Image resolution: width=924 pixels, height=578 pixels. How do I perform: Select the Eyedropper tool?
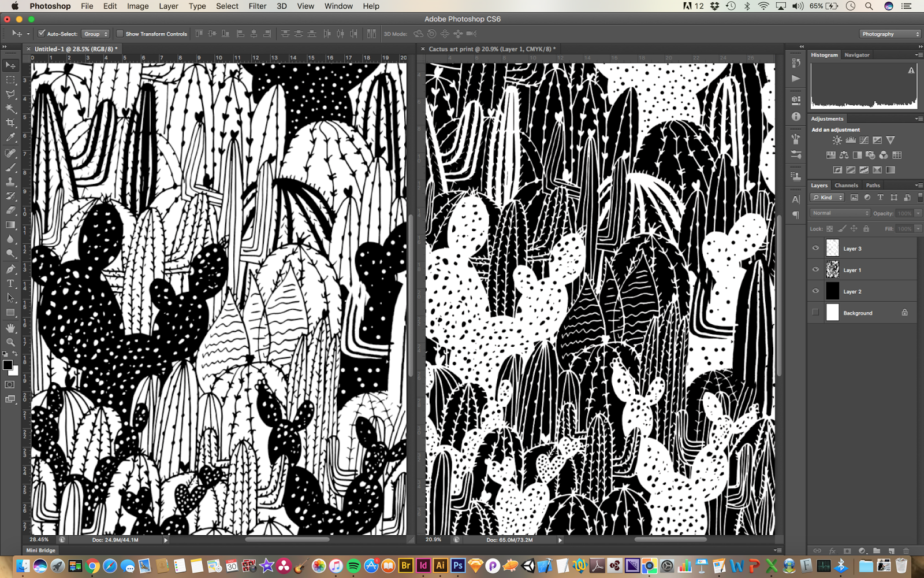[x=10, y=138]
